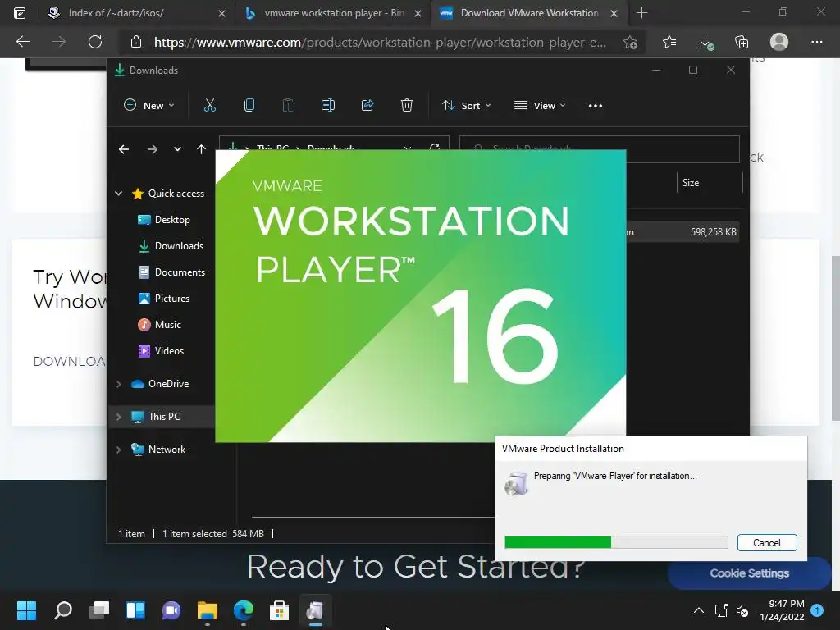
Task: Click the browser Back arrow
Action: 23,42
